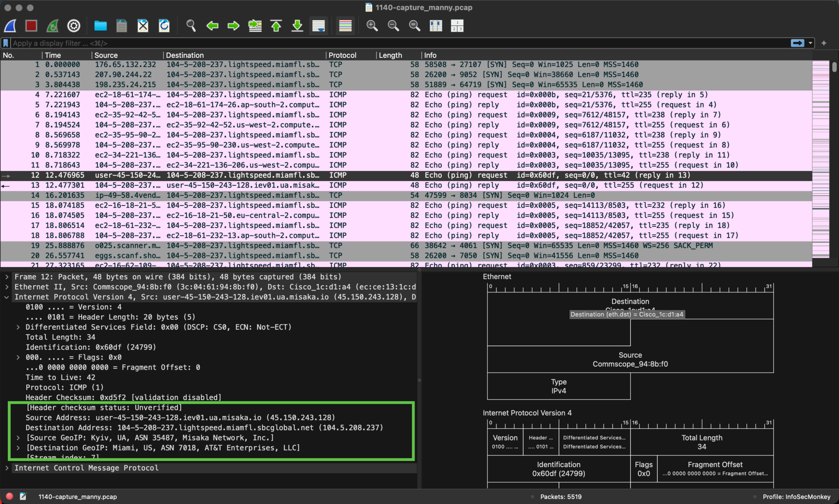Expand Internet Control Message Protocol row
Image resolution: width=839 pixels, height=504 pixels.
(x=7, y=468)
